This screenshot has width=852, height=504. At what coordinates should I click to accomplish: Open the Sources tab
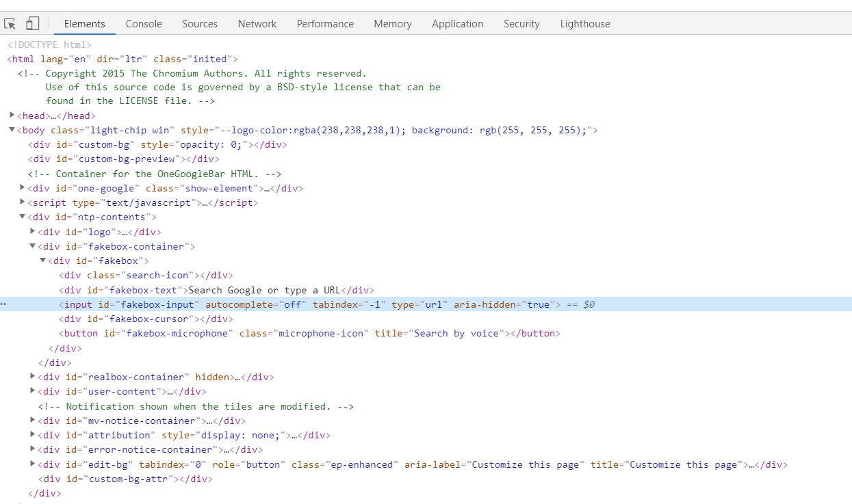pyautogui.click(x=200, y=24)
